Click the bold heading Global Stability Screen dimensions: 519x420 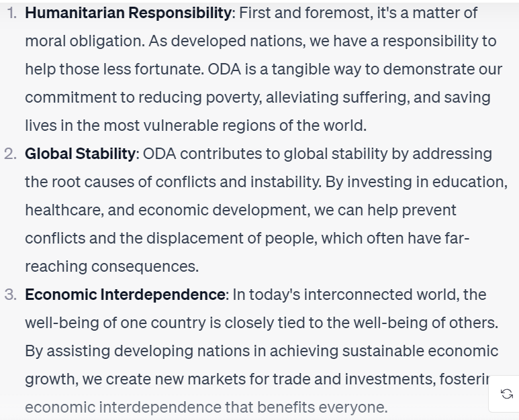80,154
